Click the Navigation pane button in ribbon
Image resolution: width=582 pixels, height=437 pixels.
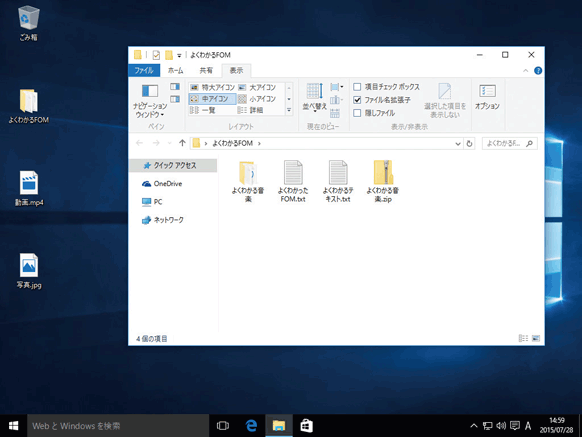[150, 101]
